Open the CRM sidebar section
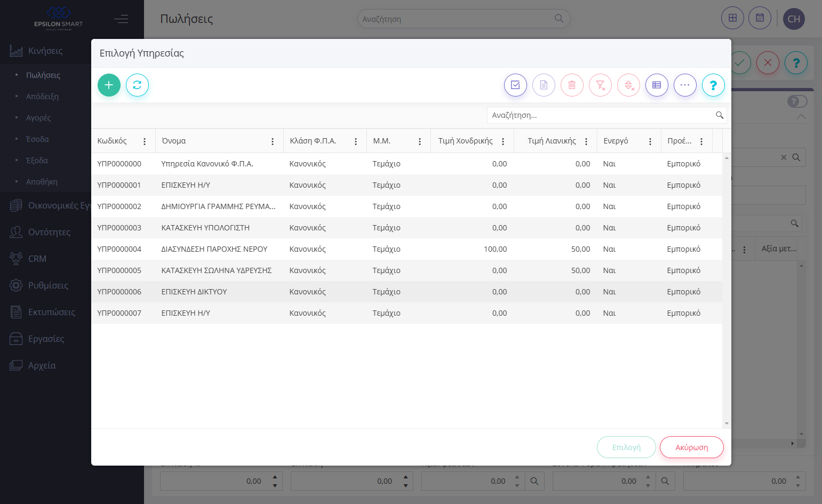Image resolution: width=822 pixels, height=504 pixels. 37,259
